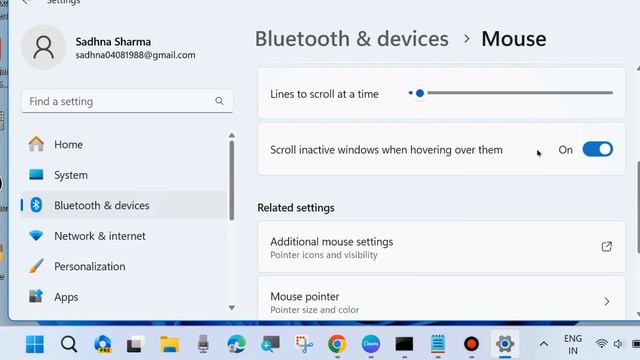
Task: Open the Windows Start menu
Action: [35, 344]
